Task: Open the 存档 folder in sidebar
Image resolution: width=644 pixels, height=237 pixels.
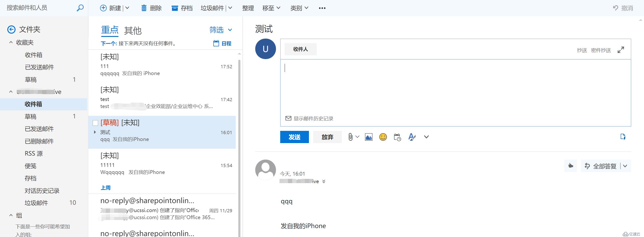Action: pos(31,178)
